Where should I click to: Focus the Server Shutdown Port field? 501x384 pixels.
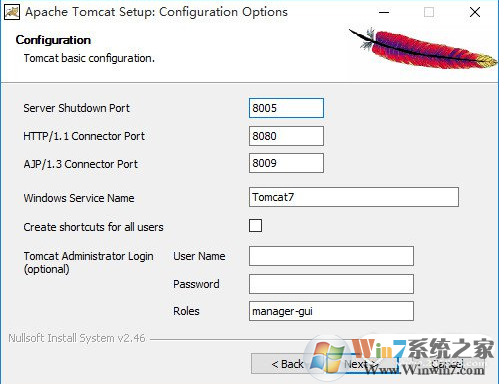click(x=286, y=108)
